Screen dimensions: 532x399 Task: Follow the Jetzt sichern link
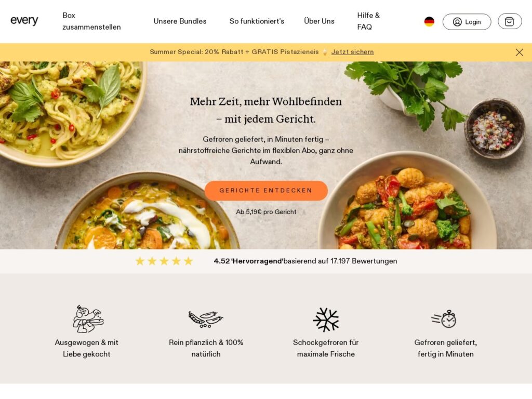click(353, 52)
